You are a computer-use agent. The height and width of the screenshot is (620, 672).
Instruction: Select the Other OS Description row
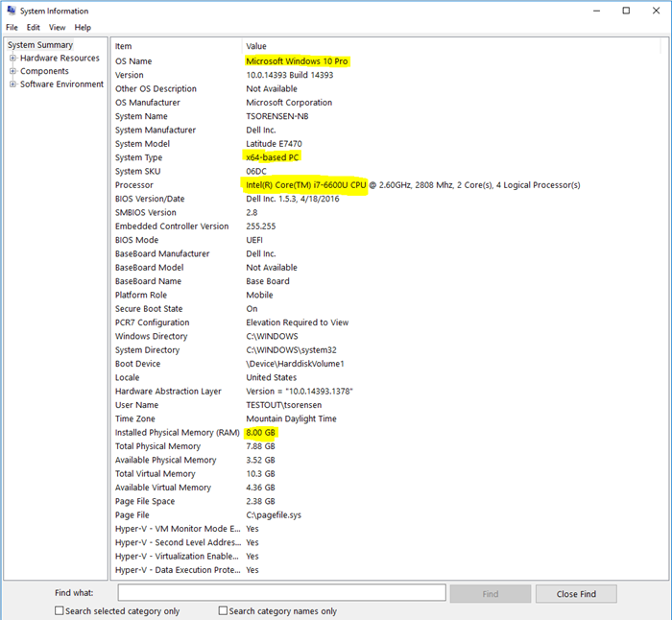[x=156, y=88]
